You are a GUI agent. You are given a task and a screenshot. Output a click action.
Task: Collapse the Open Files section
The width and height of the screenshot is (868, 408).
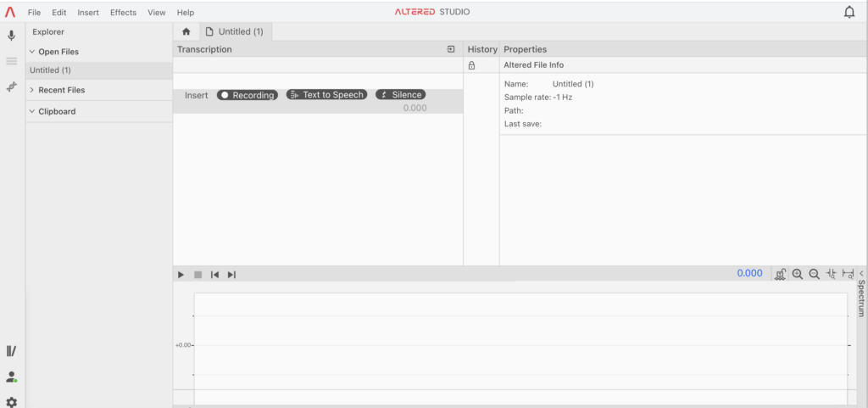[x=32, y=52]
